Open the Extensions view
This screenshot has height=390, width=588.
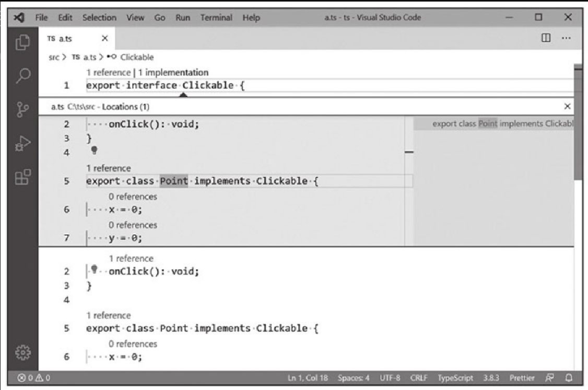pos(22,177)
